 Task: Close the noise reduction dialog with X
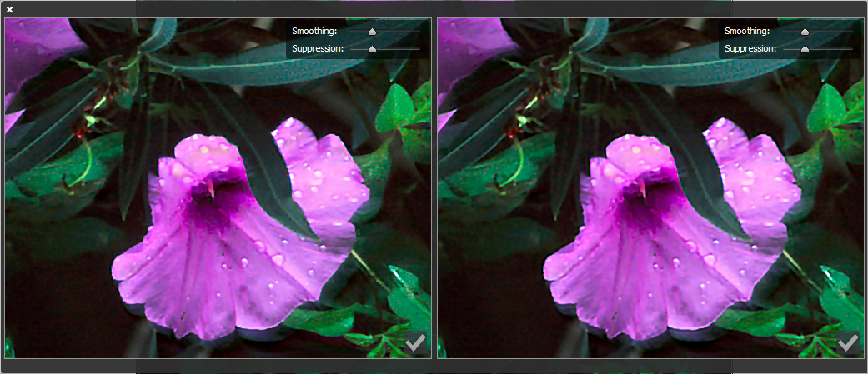[9, 9]
